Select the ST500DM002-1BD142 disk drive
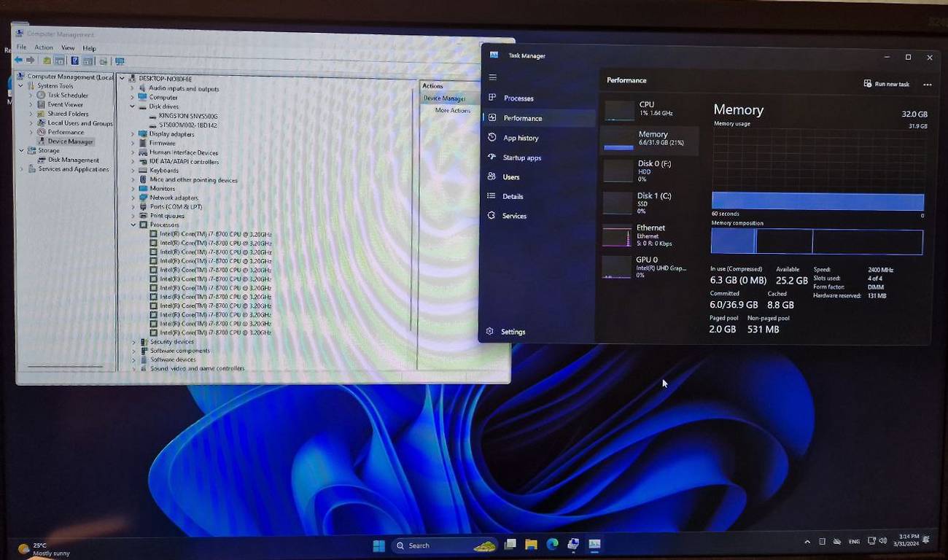Screen dimensions: 948x560 click(187, 125)
